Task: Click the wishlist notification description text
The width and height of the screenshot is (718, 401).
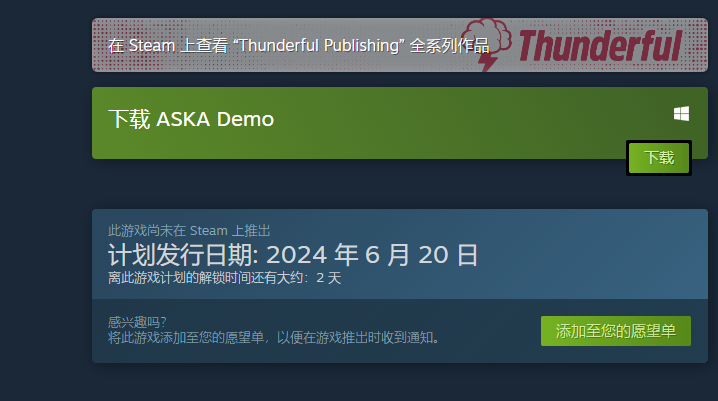Action: click(x=274, y=338)
